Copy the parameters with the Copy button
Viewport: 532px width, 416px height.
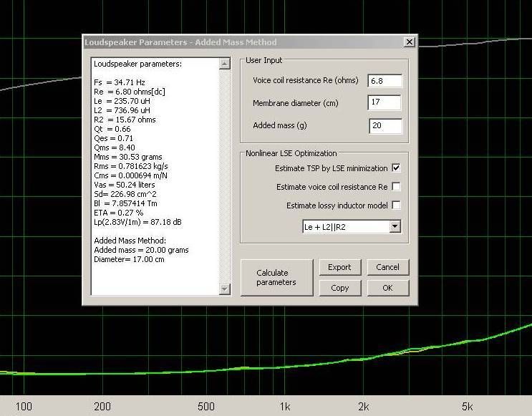(x=339, y=288)
